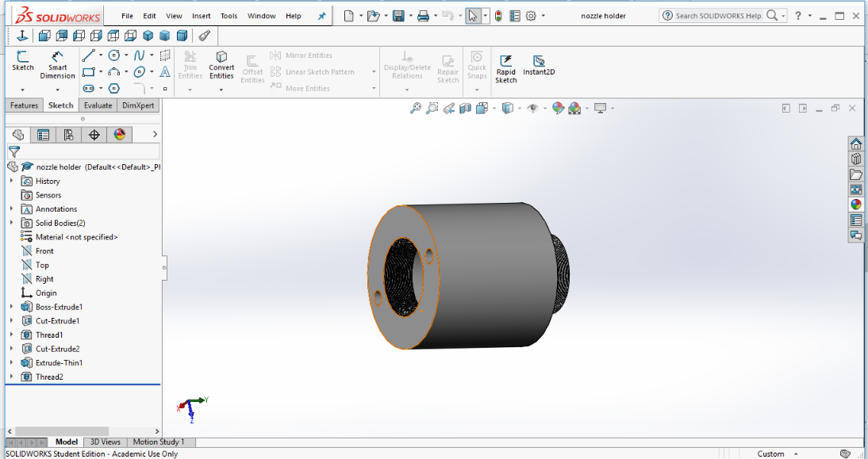Select the Corner Rectangle tool
The height and width of the screenshot is (459, 868).
(89, 72)
